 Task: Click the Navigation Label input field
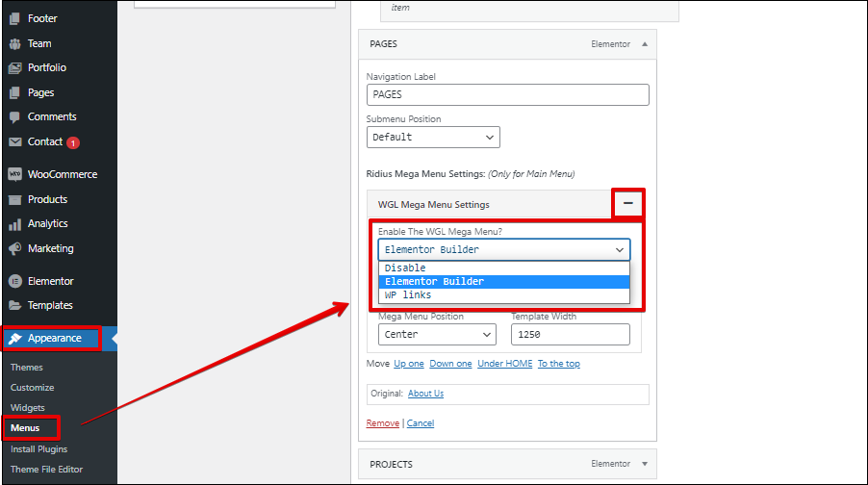(x=508, y=94)
